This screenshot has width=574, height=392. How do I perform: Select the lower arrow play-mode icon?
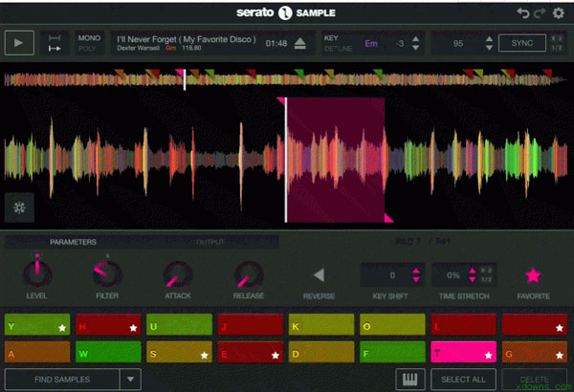coord(55,49)
